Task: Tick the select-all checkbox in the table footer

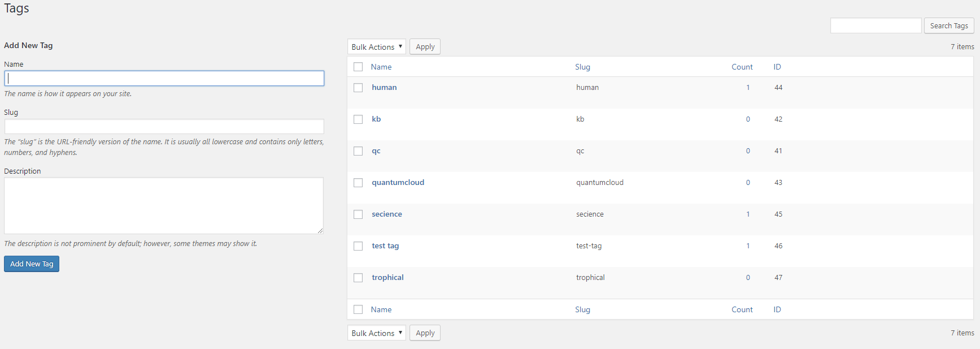Action: [x=358, y=309]
